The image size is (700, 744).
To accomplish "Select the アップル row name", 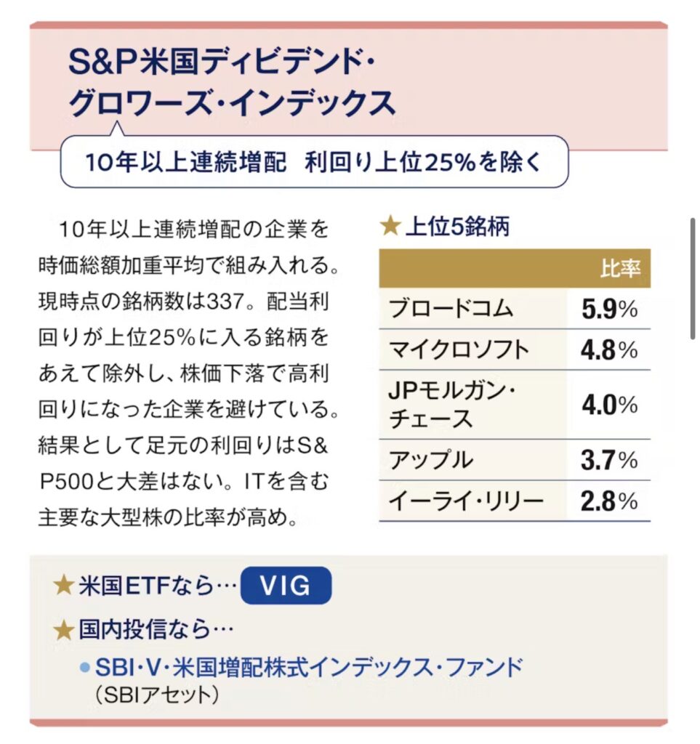I will coord(431,459).
